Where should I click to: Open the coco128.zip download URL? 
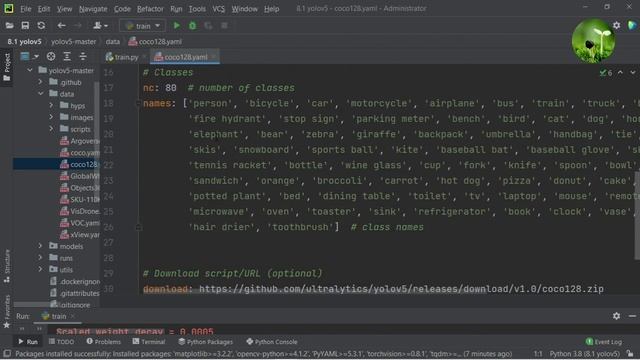401,289
